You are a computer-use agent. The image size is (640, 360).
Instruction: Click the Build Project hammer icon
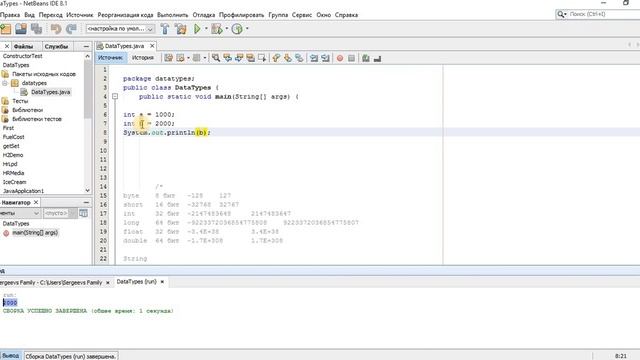(x=165, y=29)
